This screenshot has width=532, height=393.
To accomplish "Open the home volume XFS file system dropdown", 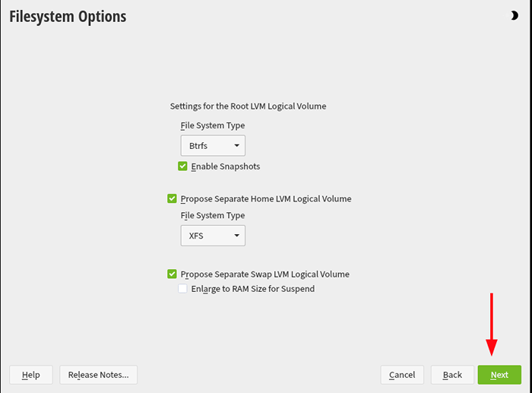I will pos(213,236).
